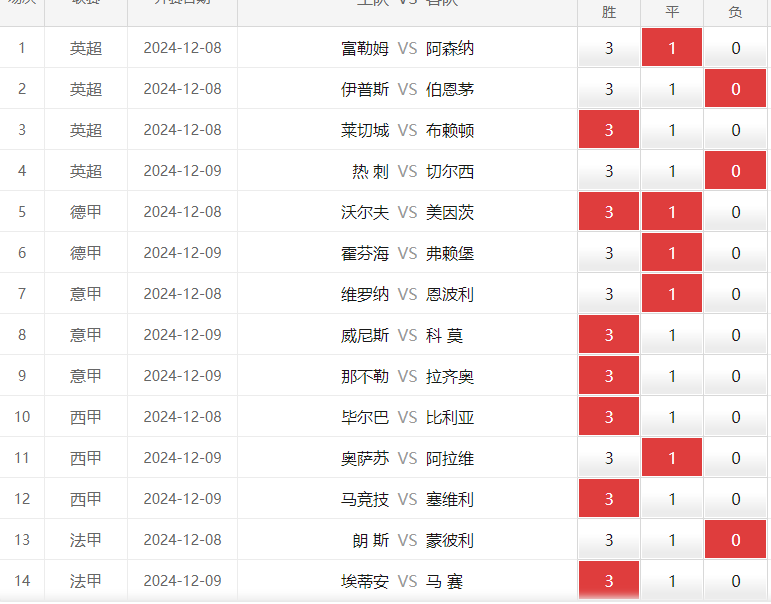Select win 3 for 霍芬海 VS 弗赖堡
Viewport: 771px width, 604px height.
click(609, 252)
